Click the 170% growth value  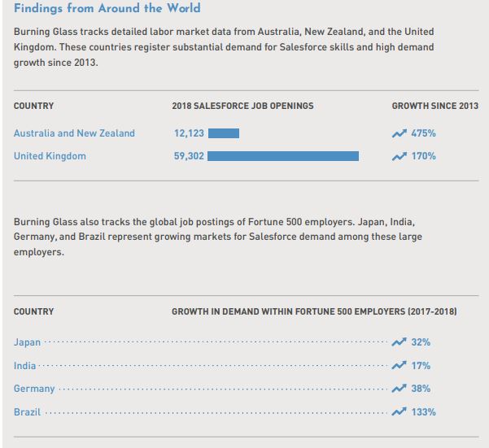click(x=424, y=156)
